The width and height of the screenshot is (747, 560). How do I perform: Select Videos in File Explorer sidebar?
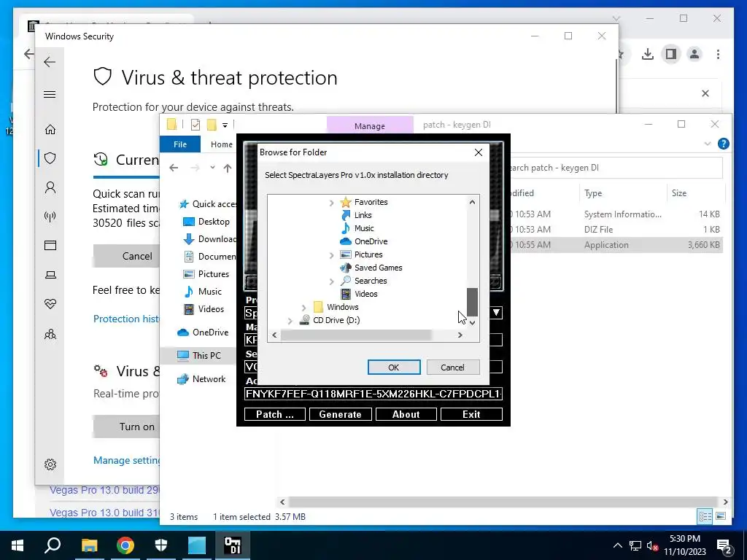(x=204, y=309)
